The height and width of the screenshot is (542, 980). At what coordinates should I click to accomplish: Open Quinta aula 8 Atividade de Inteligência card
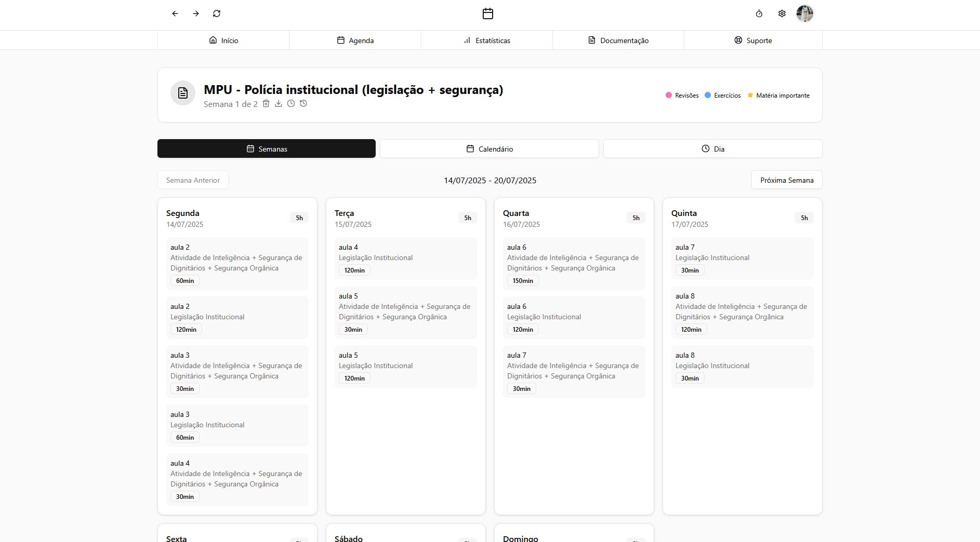tap(743, 313)
